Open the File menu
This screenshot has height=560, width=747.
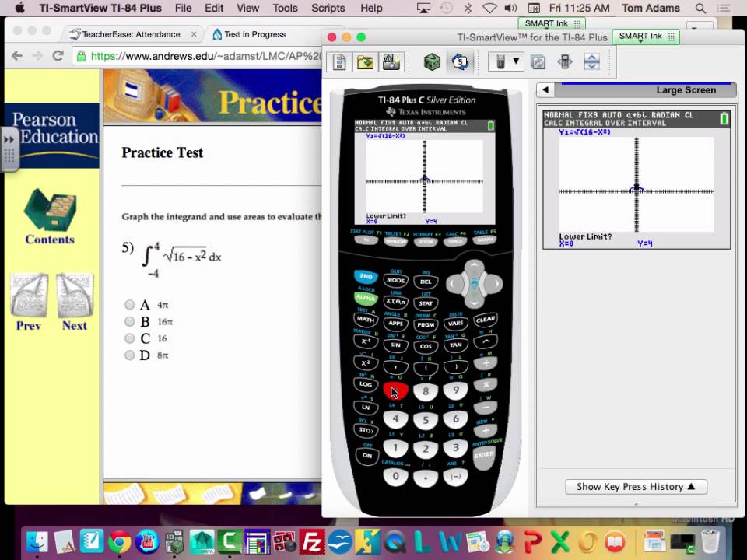pos(183,8)
